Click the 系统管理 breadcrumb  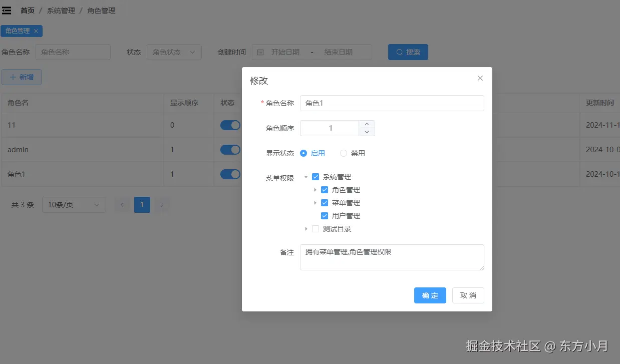pyautogui.click(x=61, y=11)
